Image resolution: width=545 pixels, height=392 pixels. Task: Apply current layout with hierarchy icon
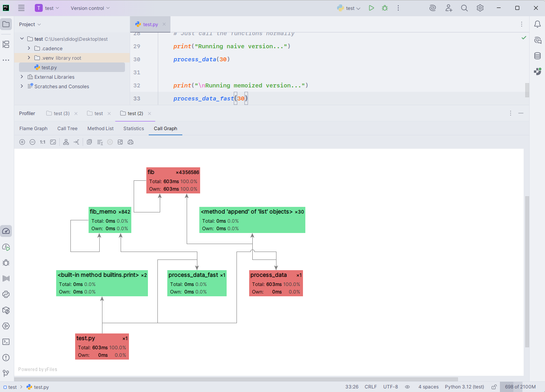pos(66,142)
